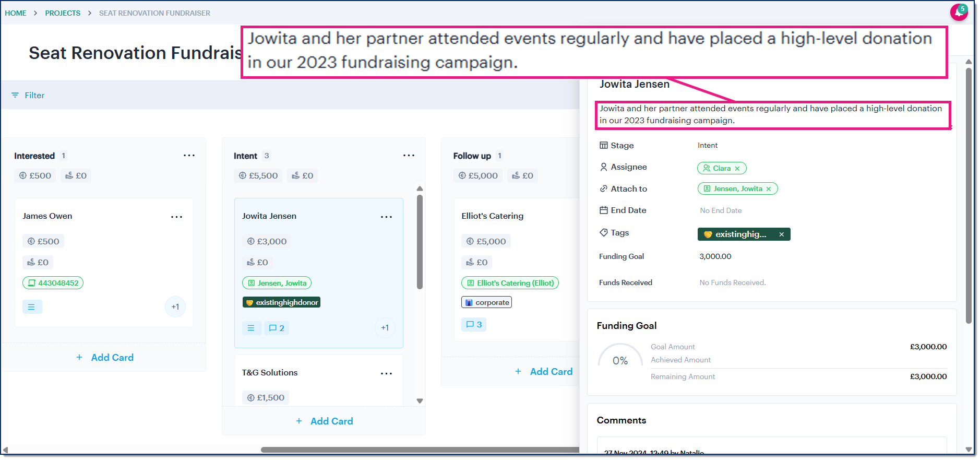This screenshot has height=460, width=980.
Task: Open PROJECTS breadcrumb link
Action: 63,13
